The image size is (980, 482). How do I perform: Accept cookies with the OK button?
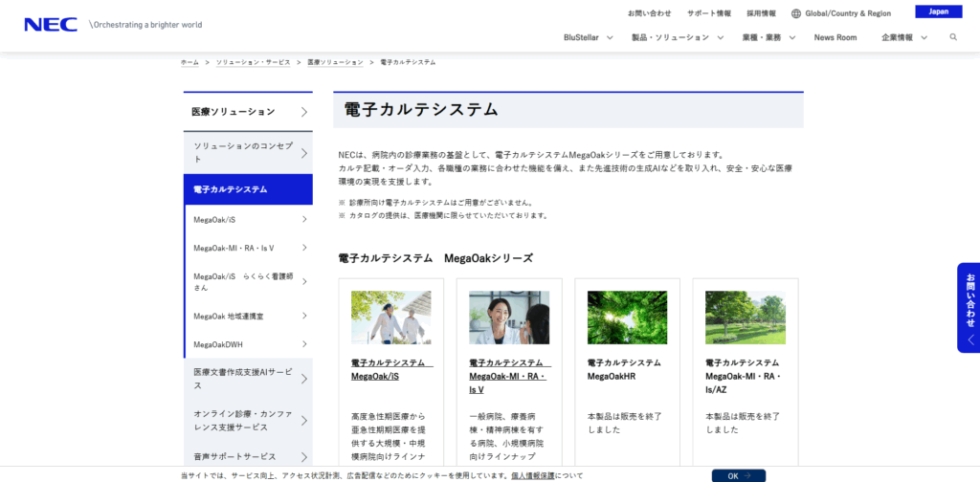click(x=738, y=475)
